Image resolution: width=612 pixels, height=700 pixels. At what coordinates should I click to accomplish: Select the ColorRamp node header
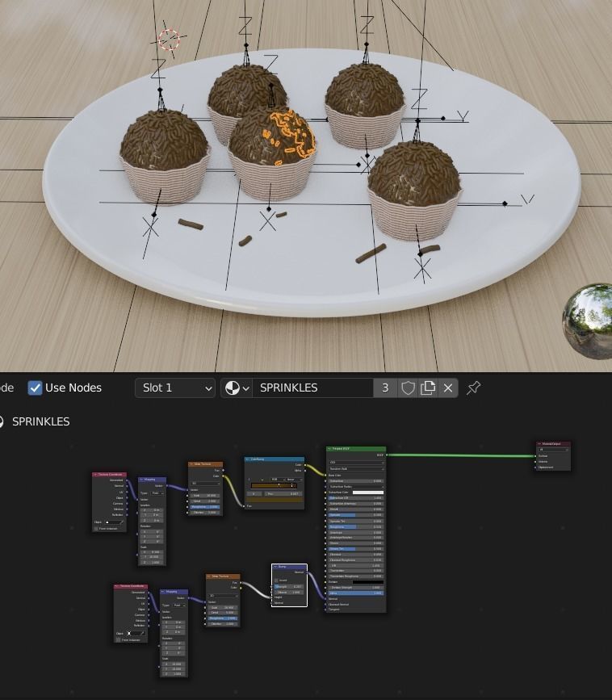click(x=275, y=459)
